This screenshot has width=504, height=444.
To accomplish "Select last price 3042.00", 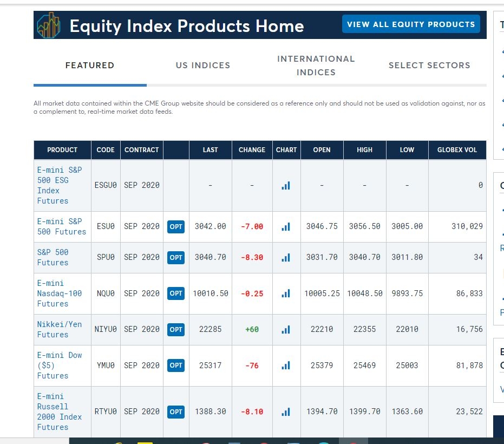I will coord(210,227).
